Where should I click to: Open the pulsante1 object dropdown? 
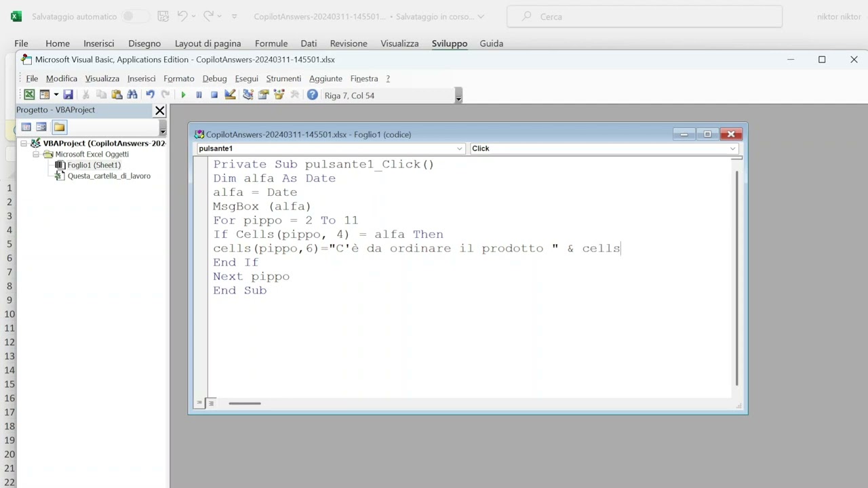[x=459, y=148]
